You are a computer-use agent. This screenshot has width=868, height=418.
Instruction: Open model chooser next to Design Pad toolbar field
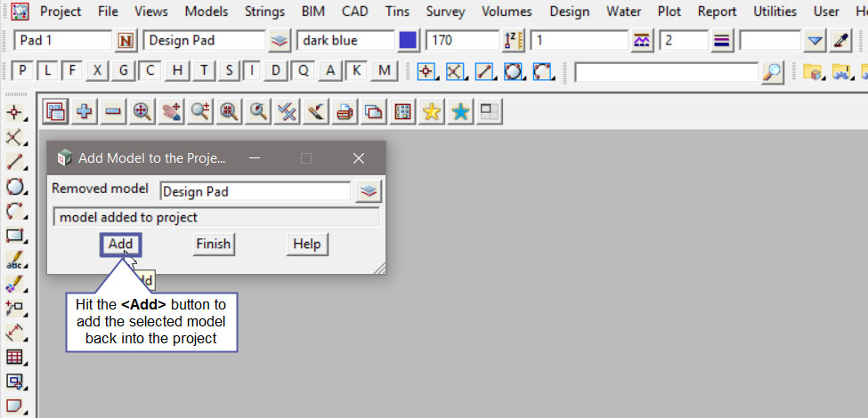(280, 41)
